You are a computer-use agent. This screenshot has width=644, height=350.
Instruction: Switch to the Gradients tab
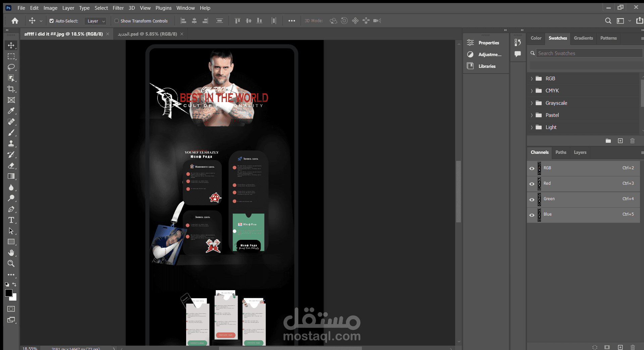(583, 38)
